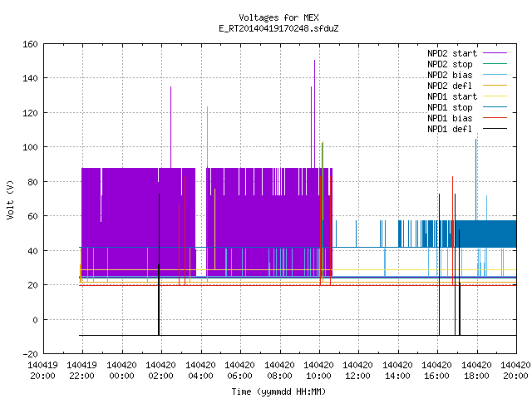This screenshot has height=399, width=532.
Task: Click the black line sample beside NPD1 defl
Action: [x=495, y=129]
